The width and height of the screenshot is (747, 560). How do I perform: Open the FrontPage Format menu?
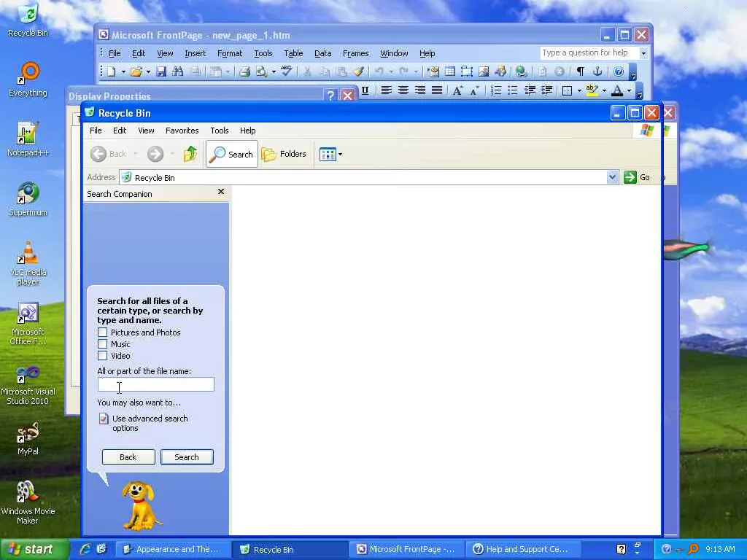[230, 53]
